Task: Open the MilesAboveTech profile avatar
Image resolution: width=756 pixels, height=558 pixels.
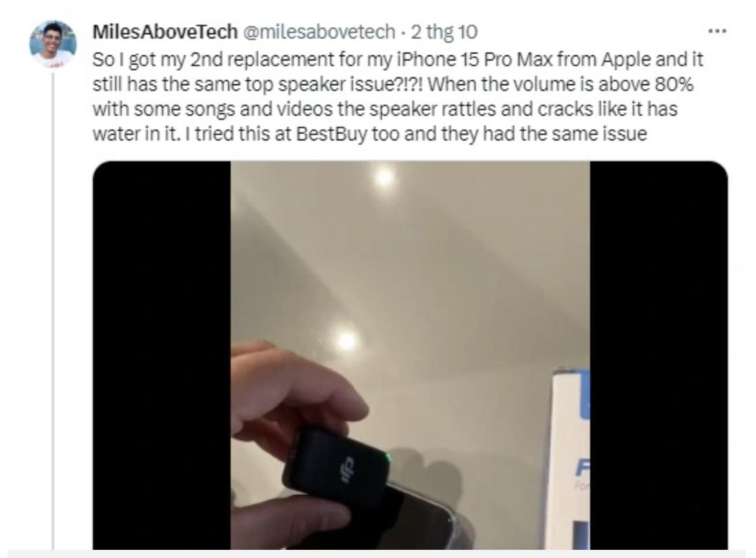Action: (53, 44)
